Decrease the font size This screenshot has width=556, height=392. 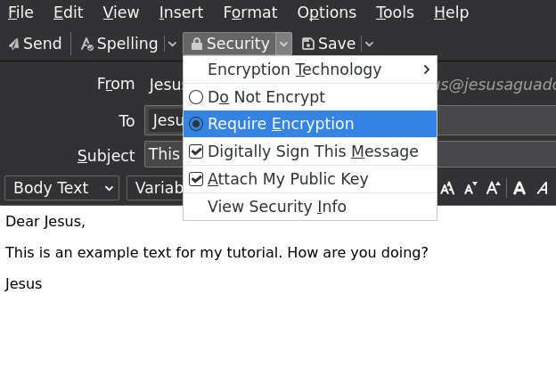tap(470, 188)
